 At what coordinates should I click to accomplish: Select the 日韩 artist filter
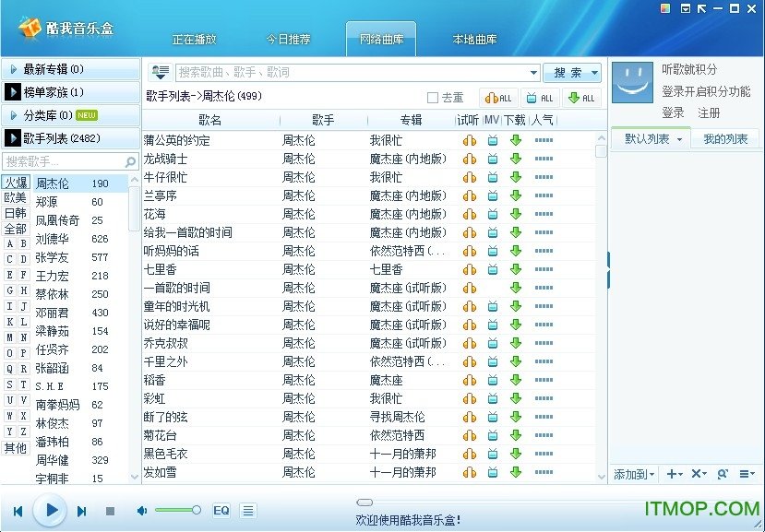(16, 213)
